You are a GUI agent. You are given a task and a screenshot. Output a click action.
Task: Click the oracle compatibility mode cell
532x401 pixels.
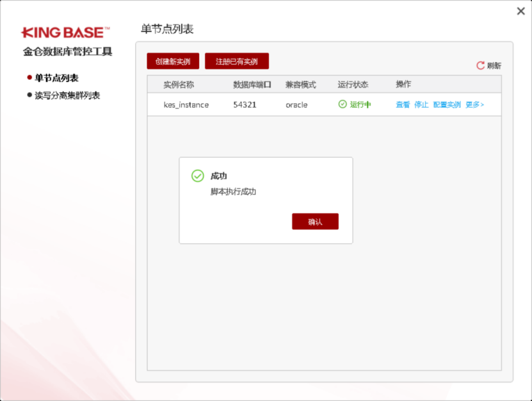point(296,104)
